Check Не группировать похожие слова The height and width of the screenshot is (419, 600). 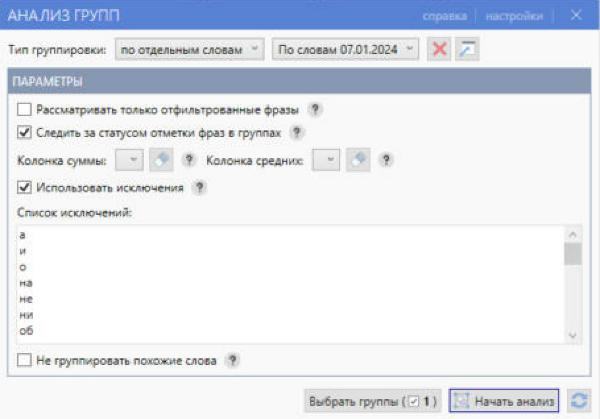24,360
